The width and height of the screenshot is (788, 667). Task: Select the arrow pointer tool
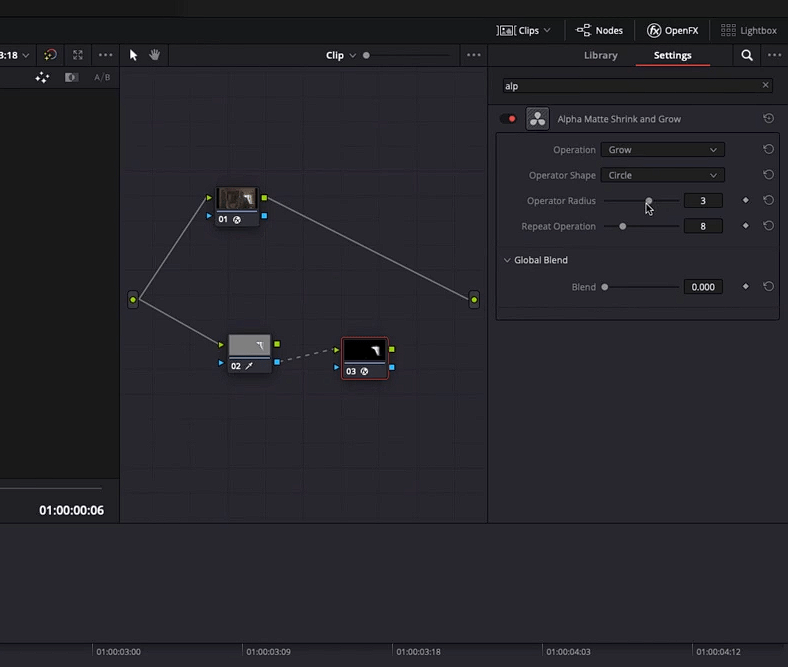click(x=134, y=55)
